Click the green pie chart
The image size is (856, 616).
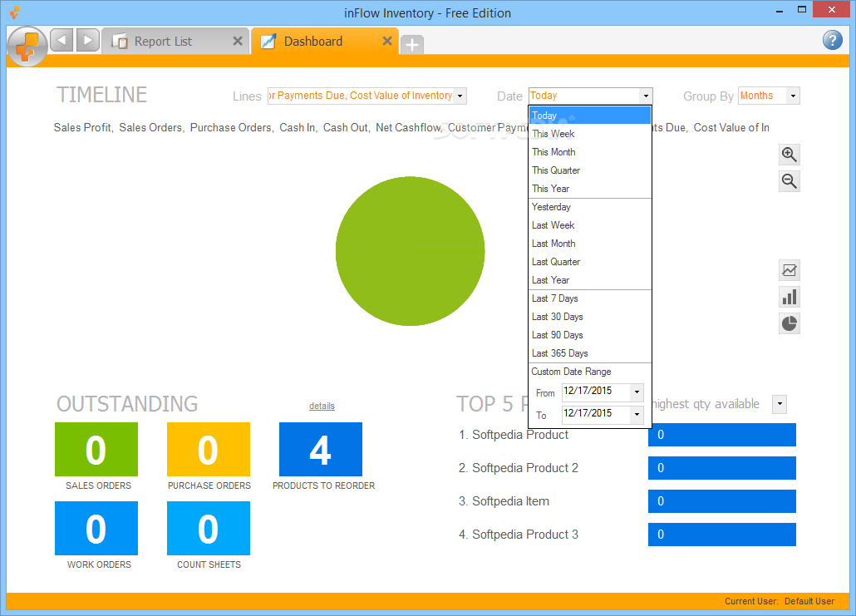(x=410, y=251)
